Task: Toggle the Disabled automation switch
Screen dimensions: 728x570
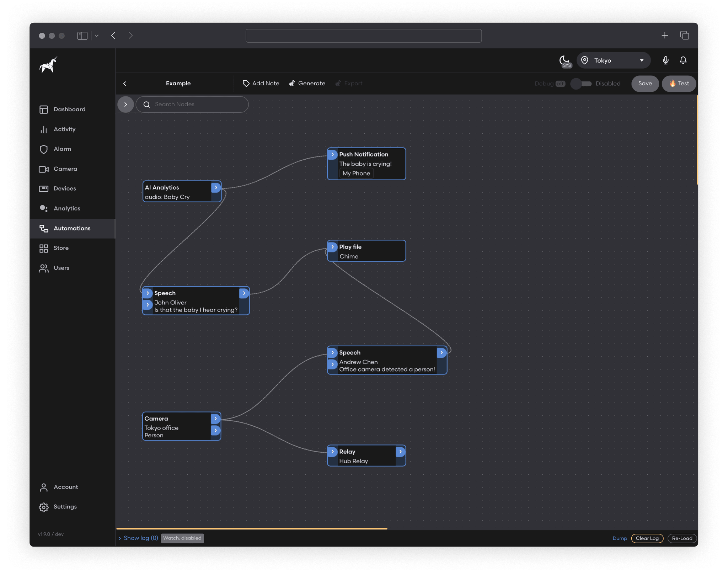Action: click(x=581, y=84)
